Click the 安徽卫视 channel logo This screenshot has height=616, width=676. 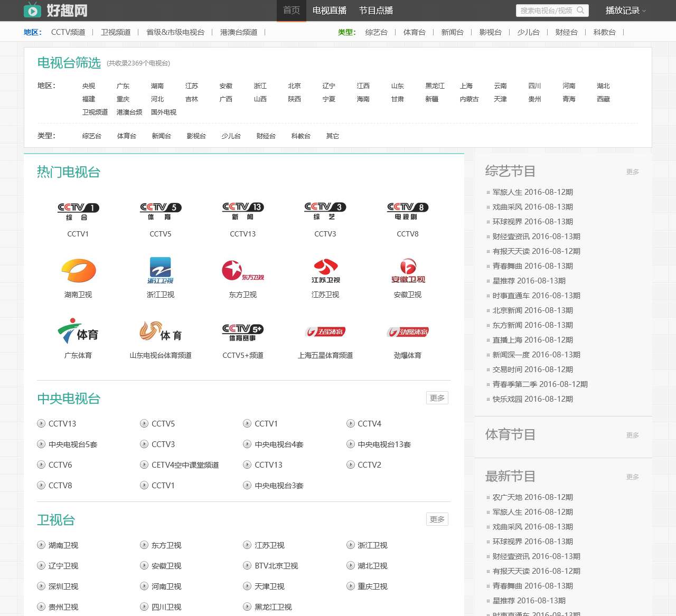(407, 271)
